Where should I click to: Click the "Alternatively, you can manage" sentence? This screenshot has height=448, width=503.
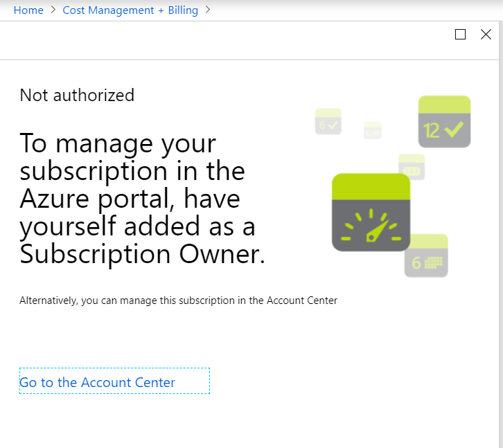178,301
